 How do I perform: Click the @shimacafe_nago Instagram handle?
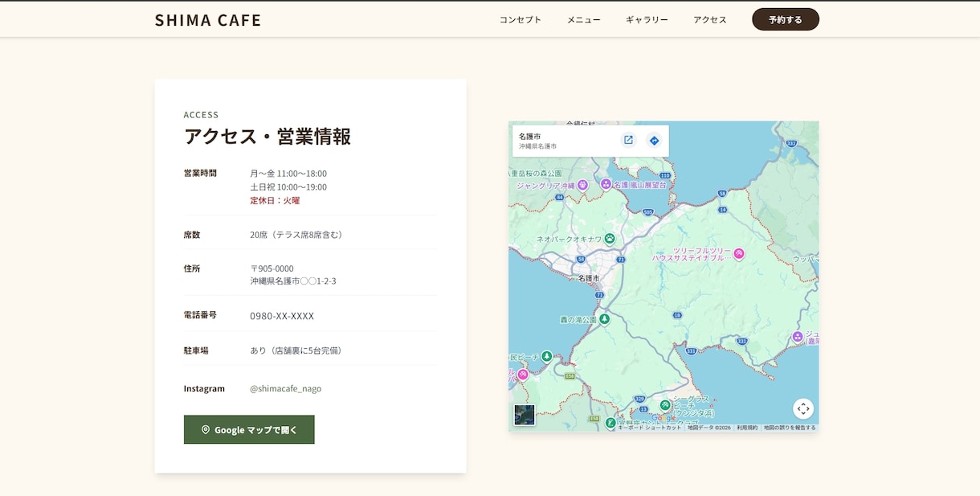point(285,388)
